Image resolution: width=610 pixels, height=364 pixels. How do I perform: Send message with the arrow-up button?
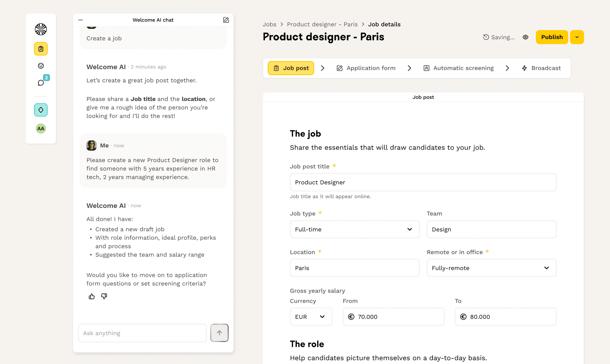pyautogui.click(x=219, y=333)
